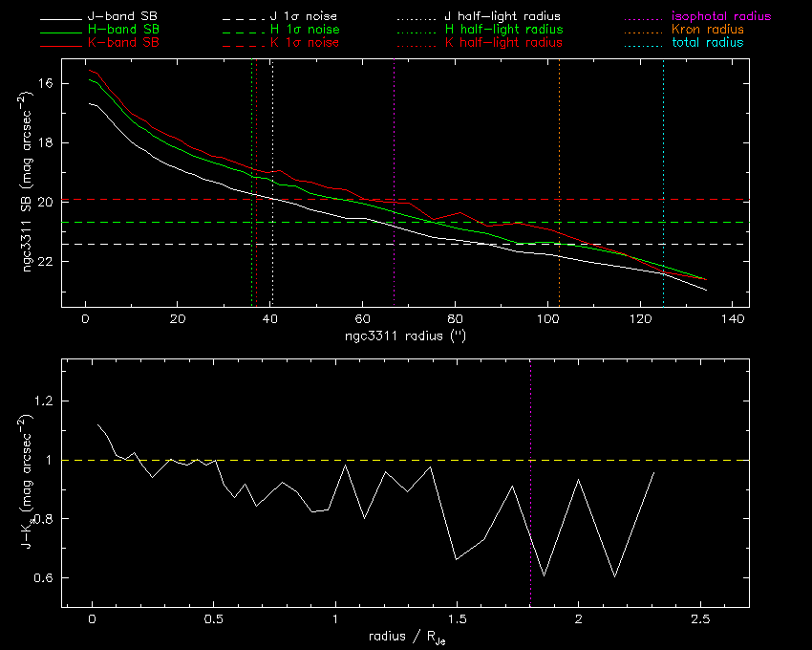This screenshot has width=812, height=650.
Task: Pick the K half-light radius legend text
Action: pyautogui.click(x=502, y=44)
